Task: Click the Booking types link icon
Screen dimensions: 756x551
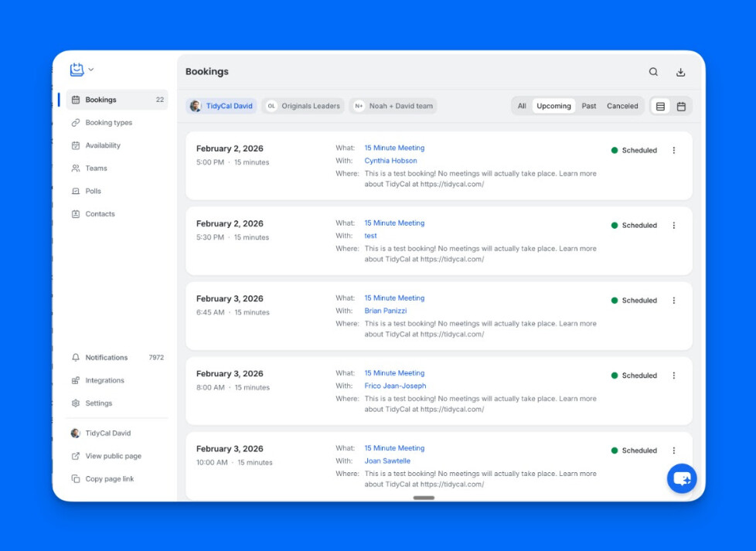Action: (x=76, y=122)
